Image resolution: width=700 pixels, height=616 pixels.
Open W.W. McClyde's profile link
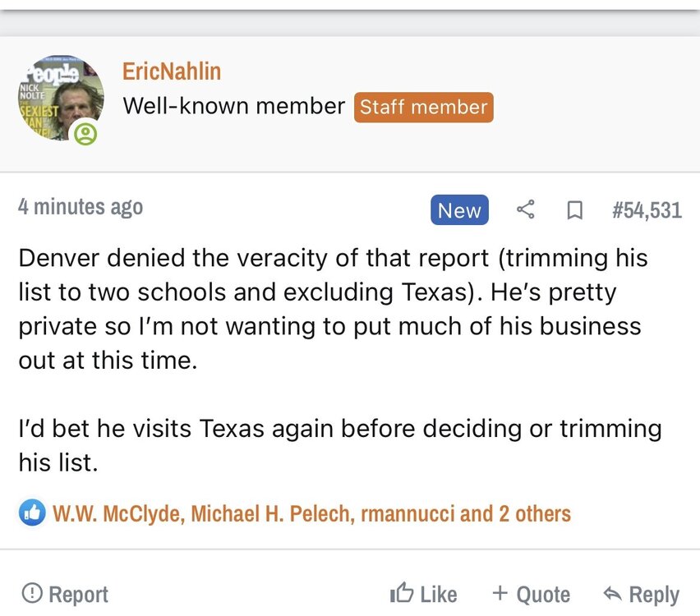(118, 514)
